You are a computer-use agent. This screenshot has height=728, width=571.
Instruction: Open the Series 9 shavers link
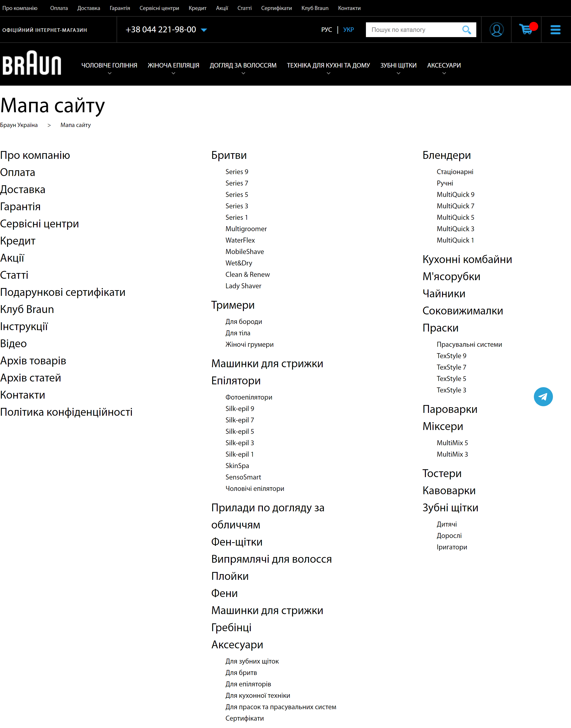pyautogui.click(x=237, y=172)
